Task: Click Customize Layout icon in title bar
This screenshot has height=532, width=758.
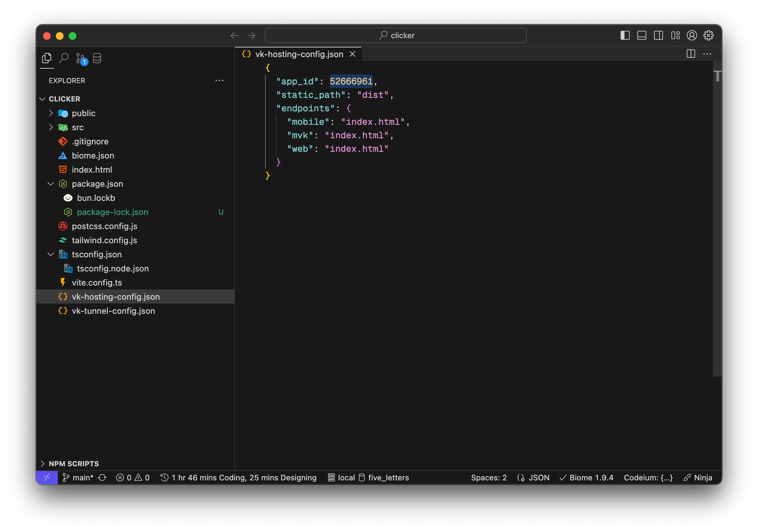Action: pos(675,35)
